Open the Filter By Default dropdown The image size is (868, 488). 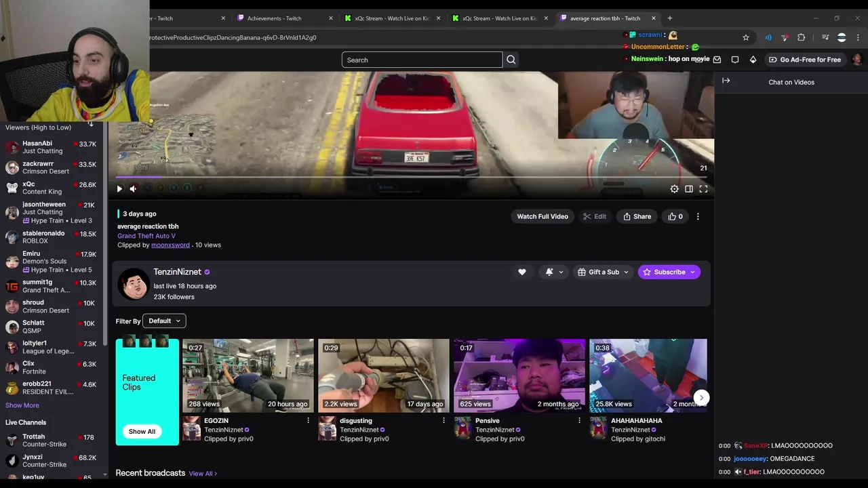[165, 321]
